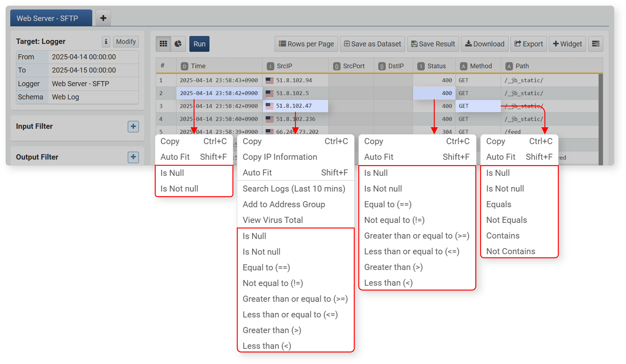Open the column list menu icon
The height and width of the screenshot is (364, 626).
click(x=595, y=44)
